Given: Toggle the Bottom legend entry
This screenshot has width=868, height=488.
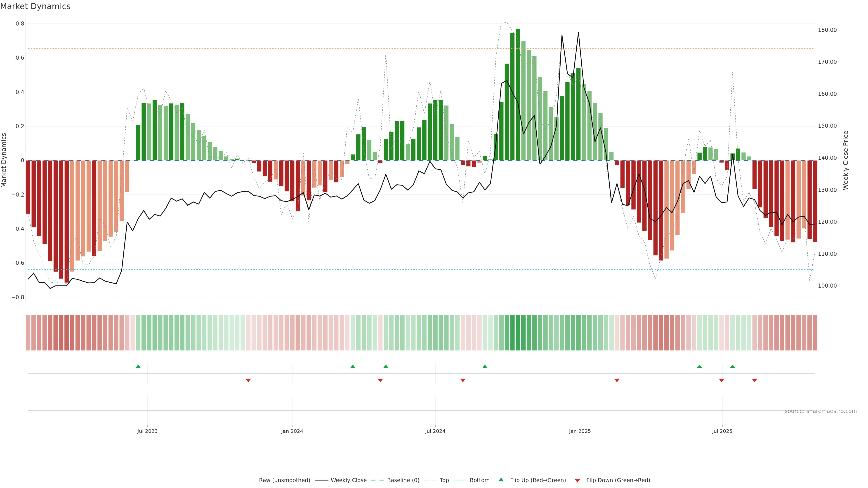Looking at the screenshot, I should click(479, 480).
